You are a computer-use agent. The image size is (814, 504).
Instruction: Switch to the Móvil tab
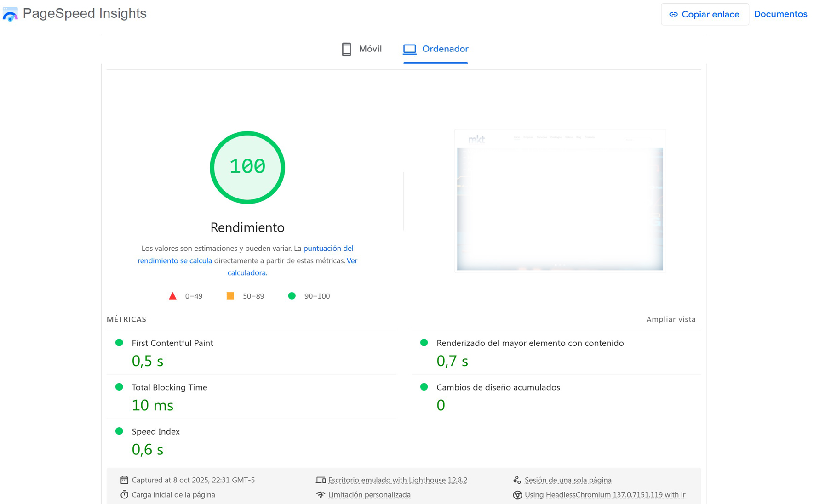click(362, 49)
